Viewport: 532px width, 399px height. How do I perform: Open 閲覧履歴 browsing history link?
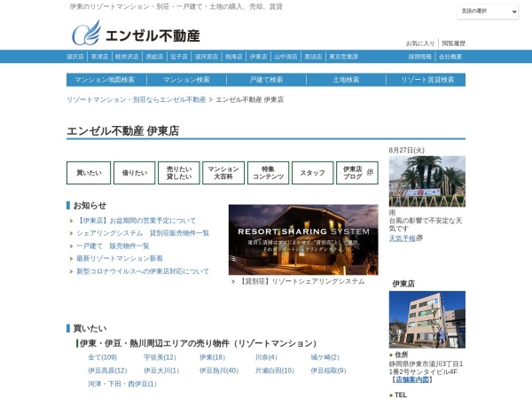[453, 43]
